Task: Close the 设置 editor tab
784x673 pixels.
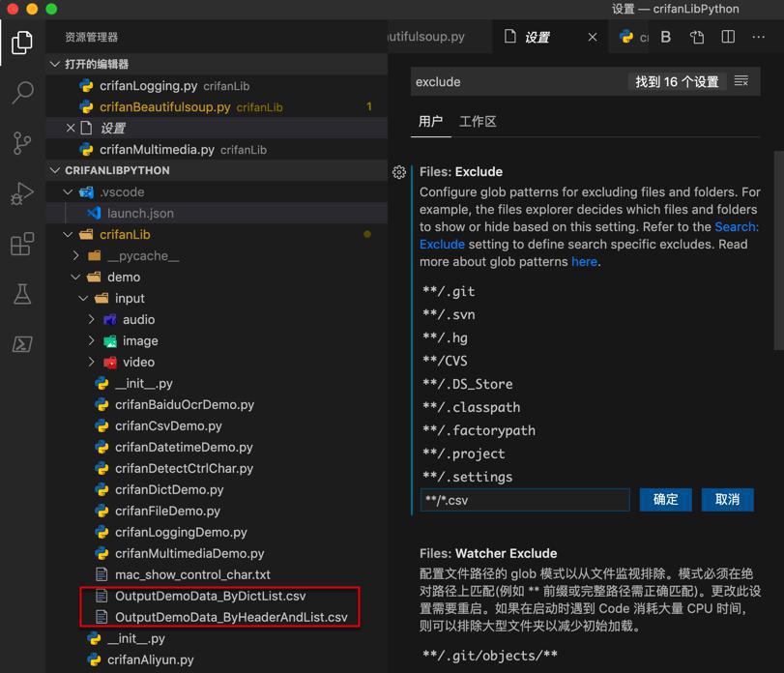Action: (x=593, y=37)
